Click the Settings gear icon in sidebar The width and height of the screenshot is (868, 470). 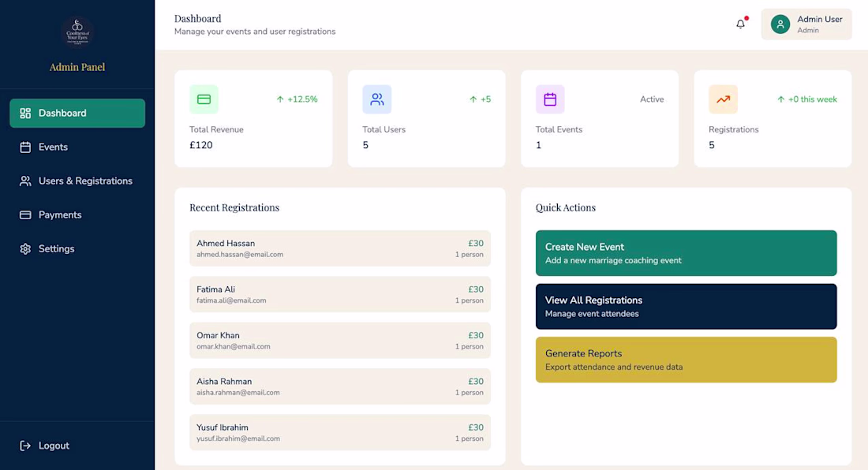coord(25,249)
